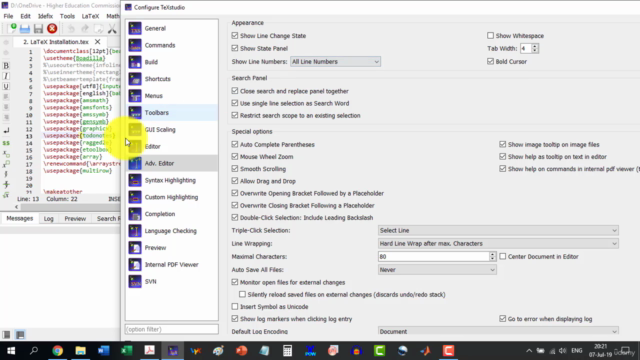Toggle Mouse Wheel Zoom checkbox
This screenshot has height=360, width=640.
pyautogui.click(x=235, y=156)
